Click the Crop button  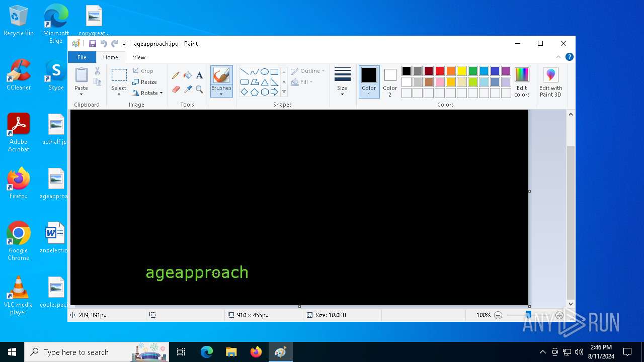tap(143, 71)
